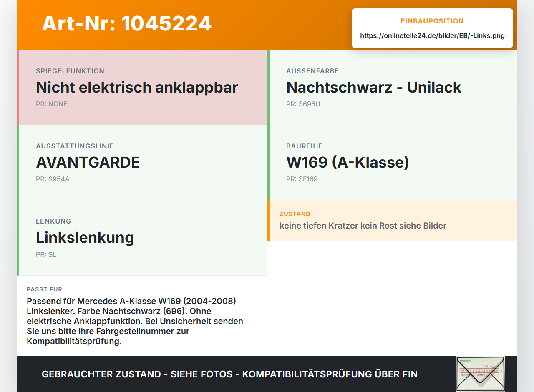Click the PR: SF169 code
The width and height of the screenshot is (534, 392).
coord(302,179)
